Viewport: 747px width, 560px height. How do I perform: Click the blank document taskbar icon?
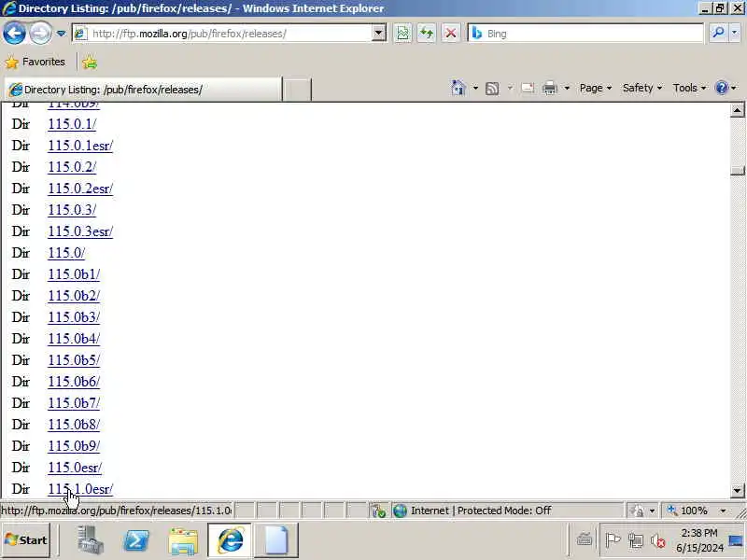point(276,540)
